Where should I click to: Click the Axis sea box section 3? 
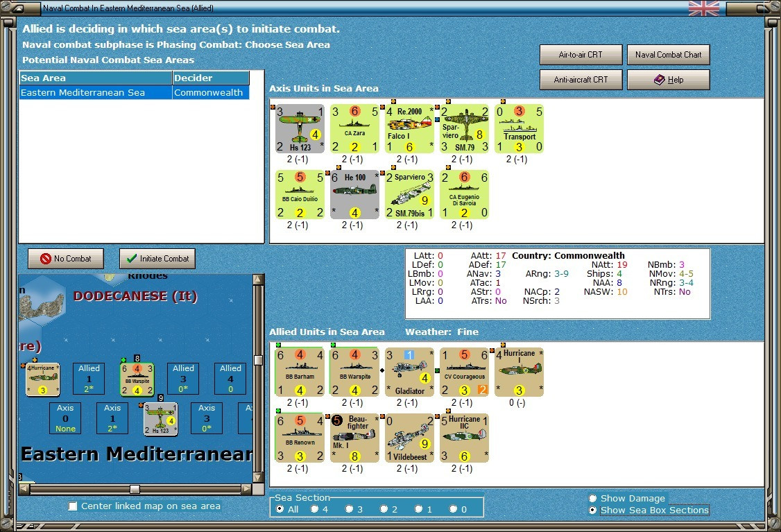[207, 418]
